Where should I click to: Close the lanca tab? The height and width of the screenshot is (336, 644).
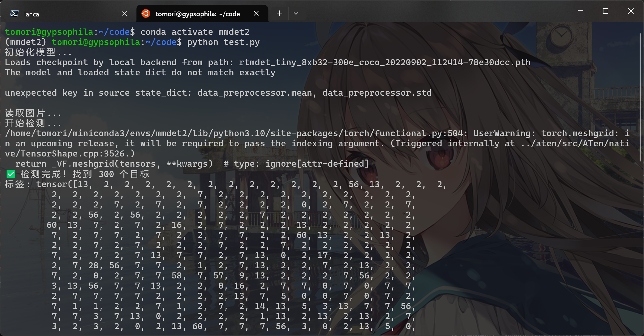(x=125, y=13)
